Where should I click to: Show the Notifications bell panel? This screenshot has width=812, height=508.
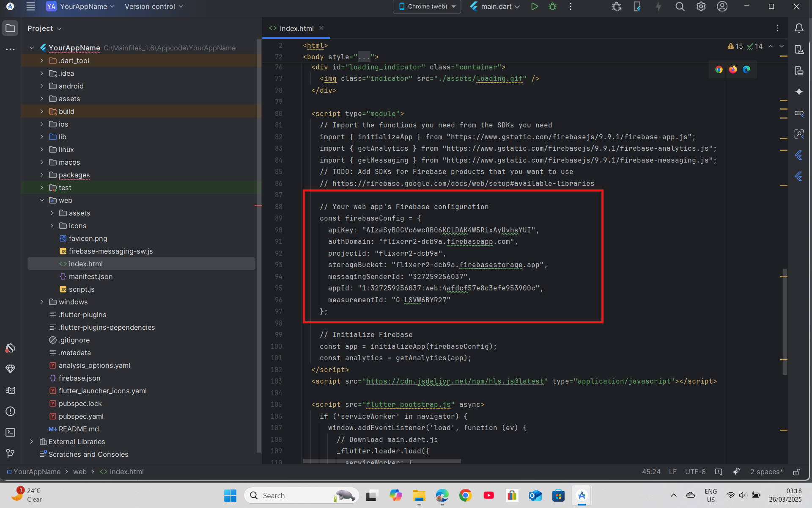tap(799, 28)
